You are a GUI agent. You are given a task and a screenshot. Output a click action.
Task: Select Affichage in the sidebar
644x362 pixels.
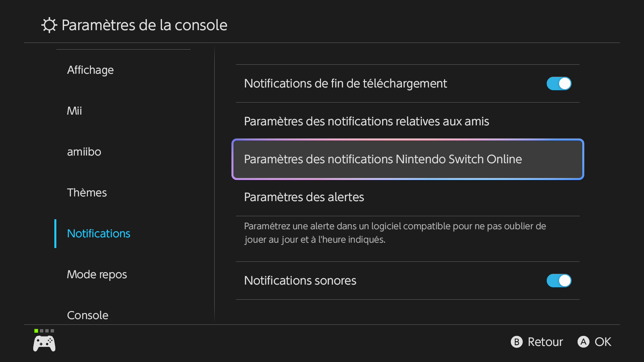(90, 70)
